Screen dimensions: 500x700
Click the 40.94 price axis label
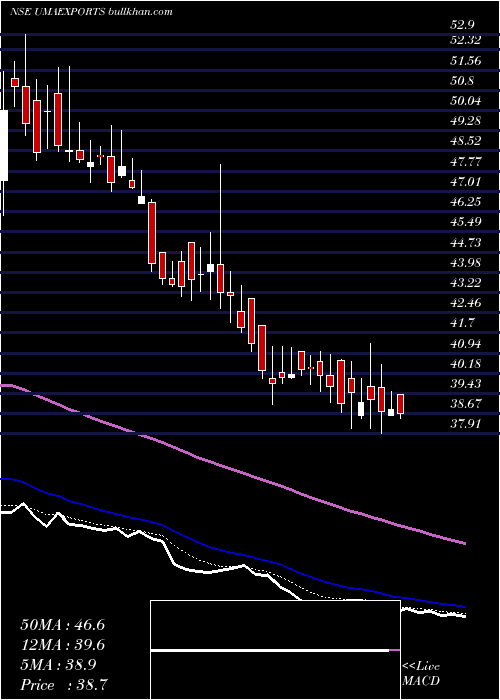pyautogui.click(x=465, y=343)
